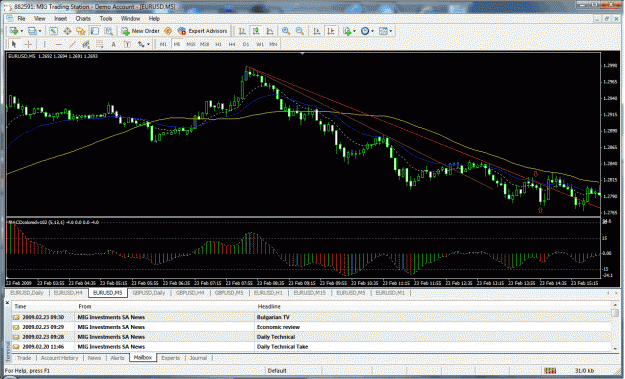
Task: Show the Market Watch window
Action: point(53,31)
